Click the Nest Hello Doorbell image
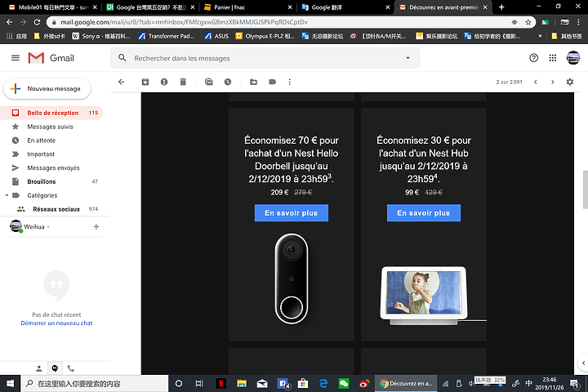 [292, 278]
